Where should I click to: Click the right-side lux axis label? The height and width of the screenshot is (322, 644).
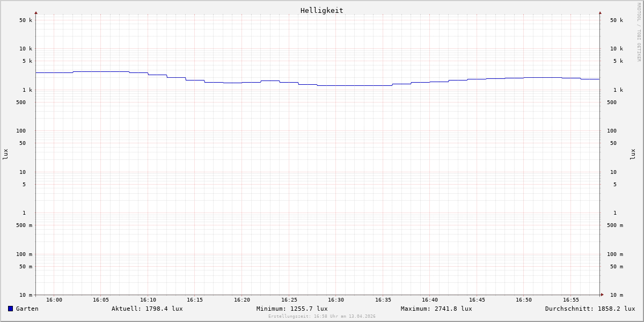pyautogui.click(x=633, y=155)
